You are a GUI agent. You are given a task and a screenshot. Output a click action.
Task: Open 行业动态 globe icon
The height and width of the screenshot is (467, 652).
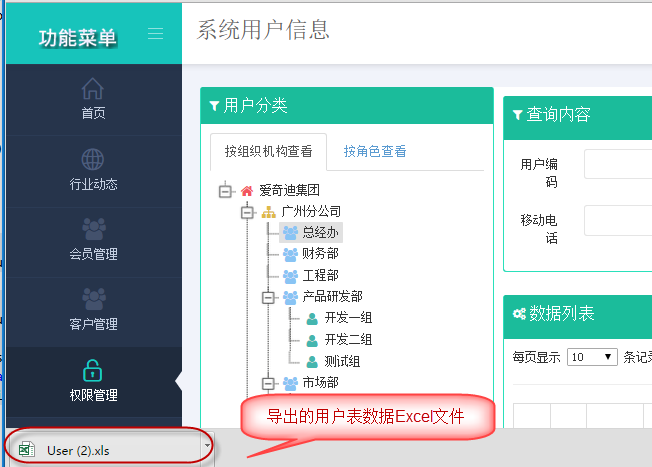point(92,159)
